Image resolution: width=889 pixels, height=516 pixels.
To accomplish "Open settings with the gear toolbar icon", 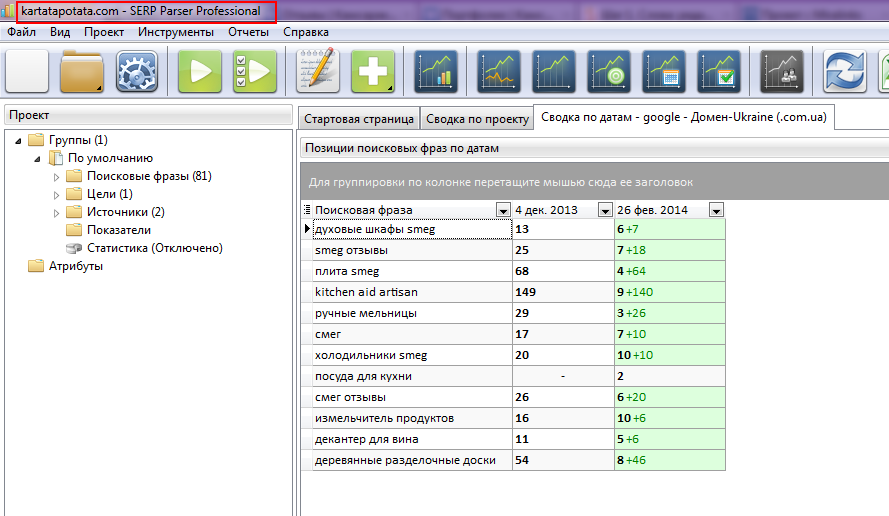I will 137,71.
